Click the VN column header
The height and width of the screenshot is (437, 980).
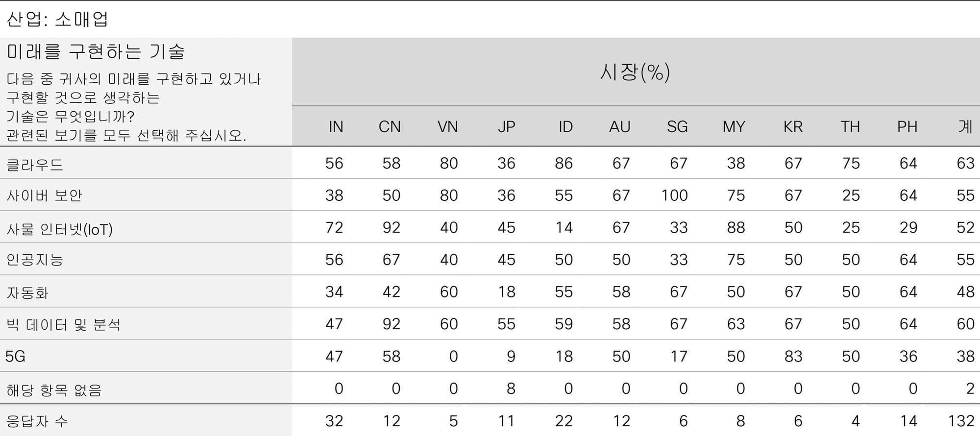(447, 127)
